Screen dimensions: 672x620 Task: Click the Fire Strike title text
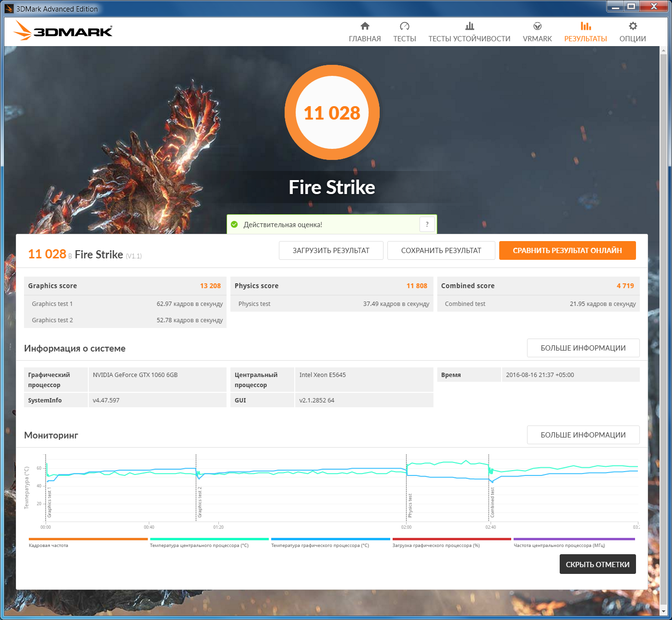(x=332, y=187)
